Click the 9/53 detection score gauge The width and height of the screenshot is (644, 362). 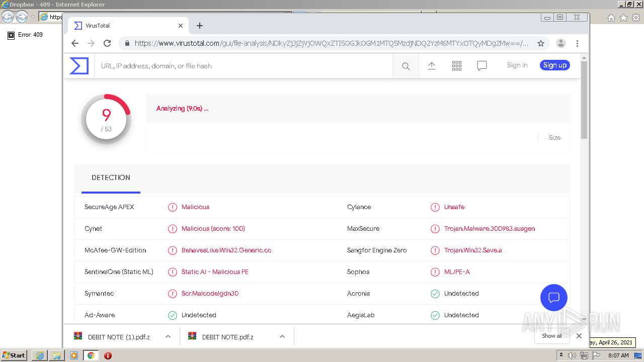(106, 119)
